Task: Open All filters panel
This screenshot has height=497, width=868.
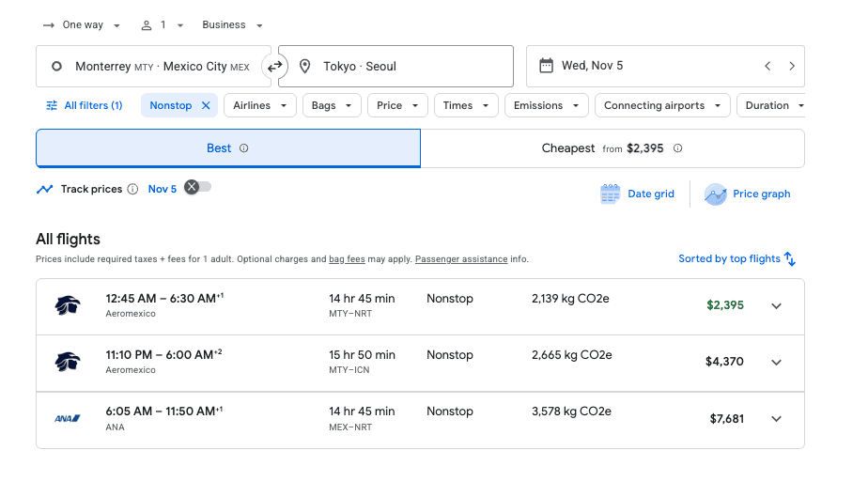Action: (85, 105)
